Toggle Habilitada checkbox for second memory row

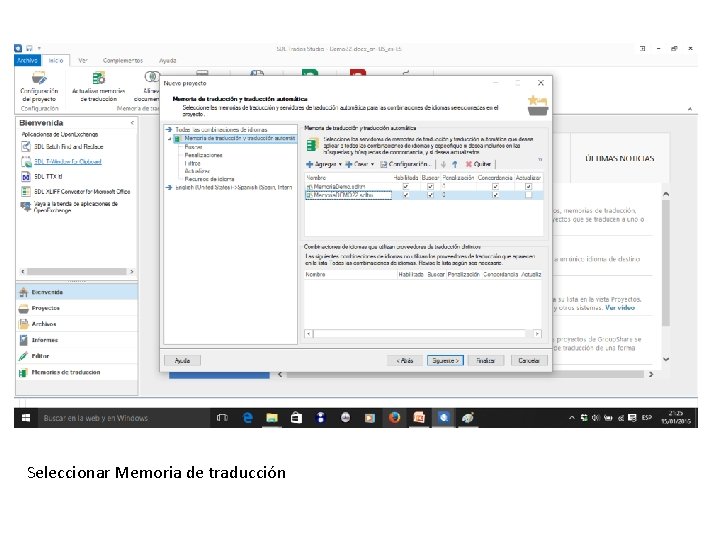coord(406,195)
